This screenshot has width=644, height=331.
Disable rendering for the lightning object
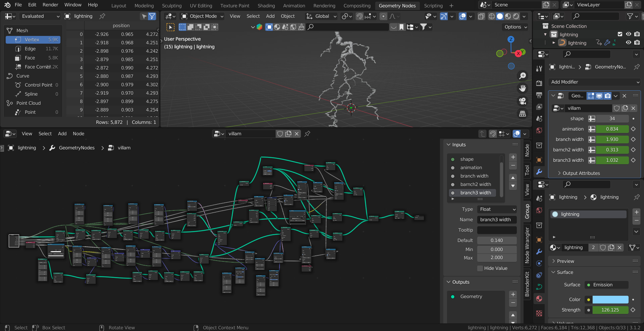[637, 43]
